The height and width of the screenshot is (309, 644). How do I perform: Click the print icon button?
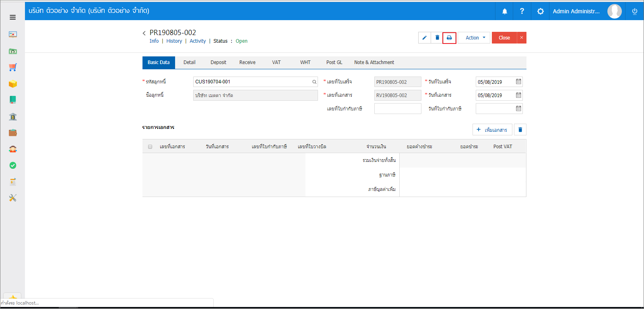point(449,38)
